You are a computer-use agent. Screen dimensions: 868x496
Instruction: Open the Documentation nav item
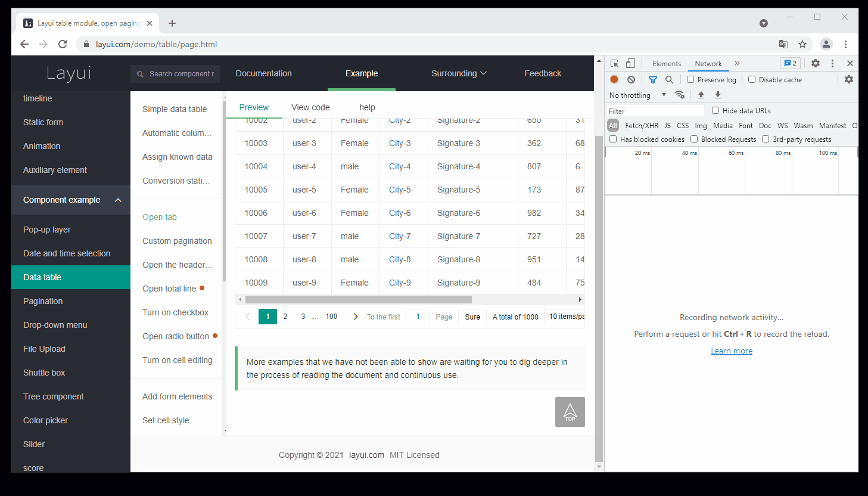(x=263, y=73)
